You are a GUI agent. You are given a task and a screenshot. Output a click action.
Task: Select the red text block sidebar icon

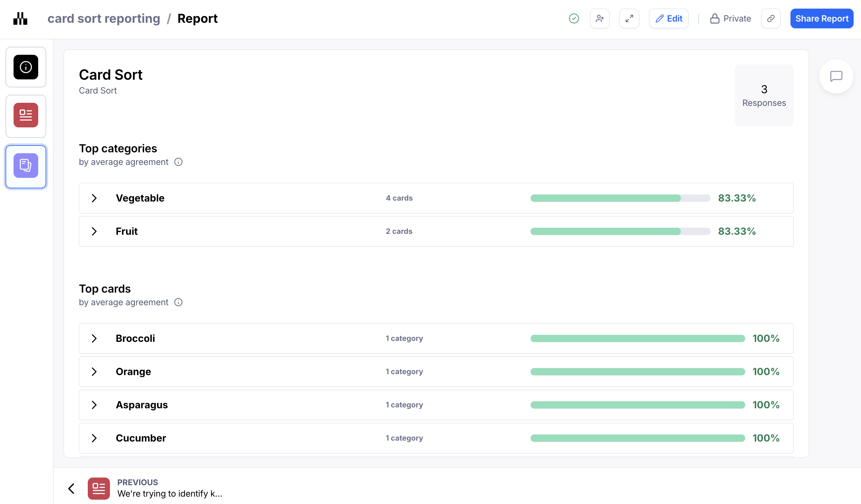click(x=26, y=115)
